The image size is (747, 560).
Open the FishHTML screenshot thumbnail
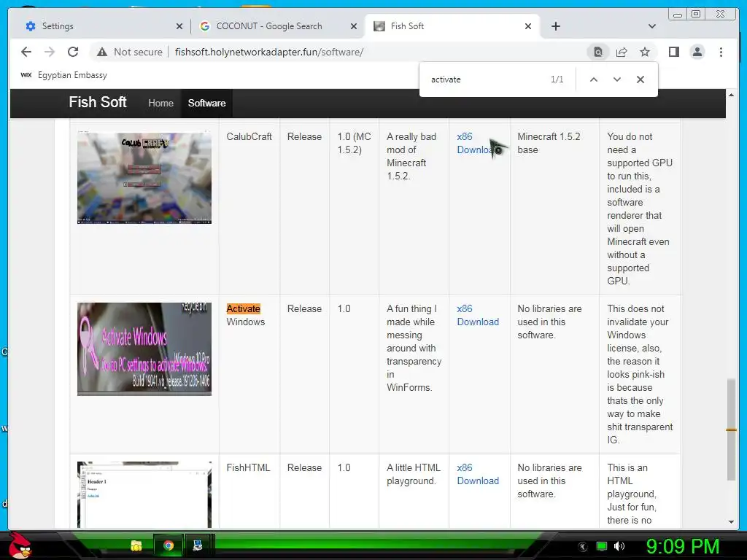[144, 495]
